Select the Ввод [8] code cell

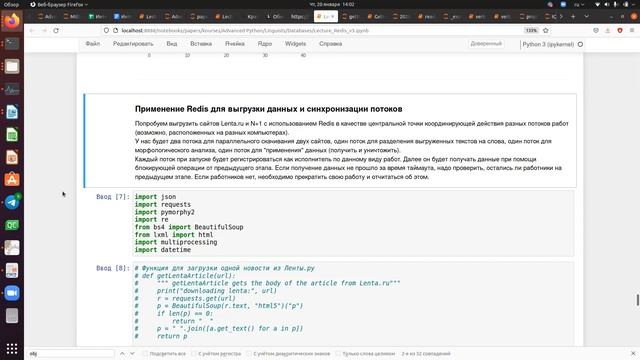[x=353, y=304]
